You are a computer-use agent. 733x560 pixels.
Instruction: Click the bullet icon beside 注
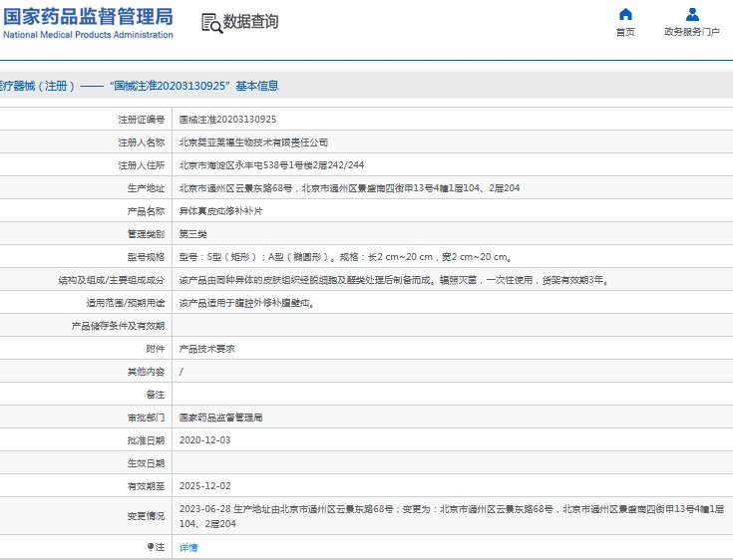point(150,546)
